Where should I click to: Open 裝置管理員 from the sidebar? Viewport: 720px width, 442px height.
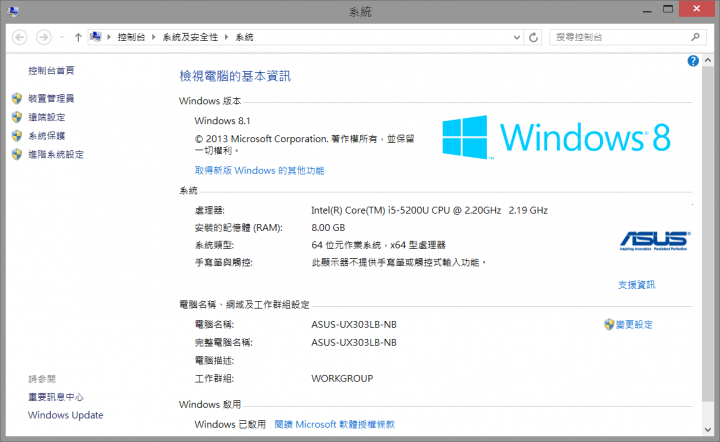coord(51,98)
